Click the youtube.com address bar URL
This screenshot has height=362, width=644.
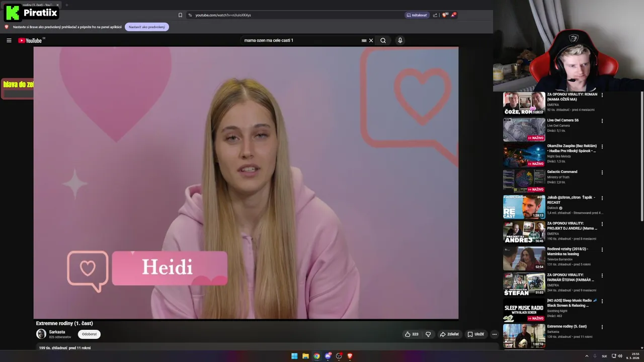tap(223, 15)
